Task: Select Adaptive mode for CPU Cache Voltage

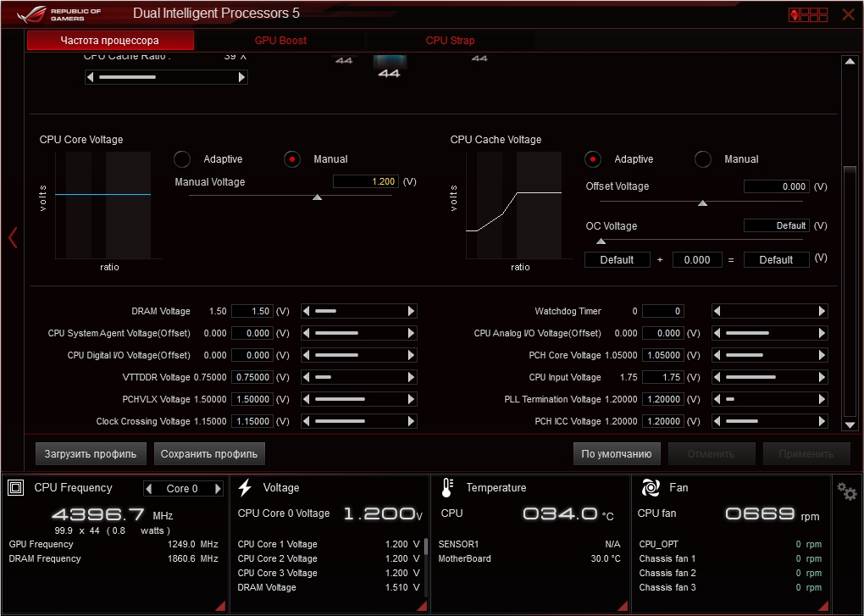Action: [x=593, y=159]
